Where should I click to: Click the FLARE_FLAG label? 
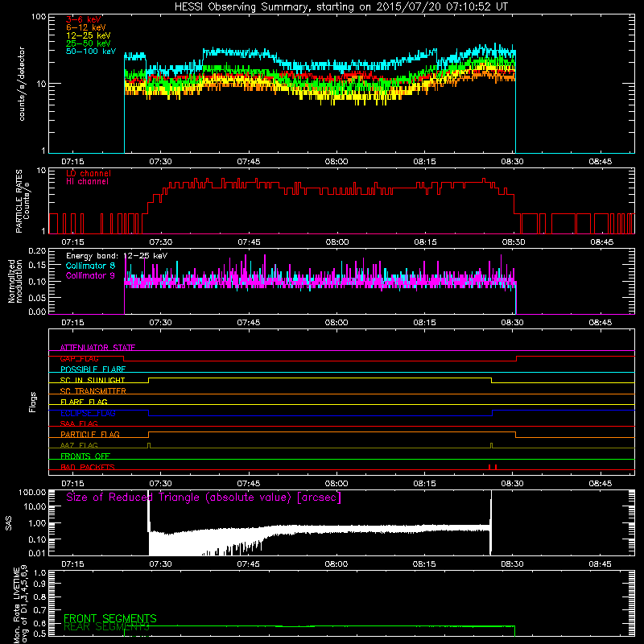(84, 402)
